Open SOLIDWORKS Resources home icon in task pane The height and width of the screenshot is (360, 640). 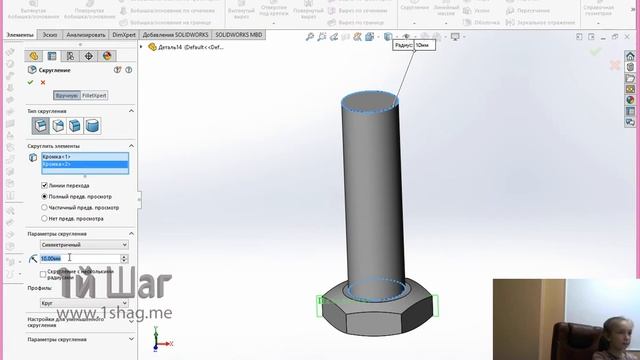click(630, 56)
